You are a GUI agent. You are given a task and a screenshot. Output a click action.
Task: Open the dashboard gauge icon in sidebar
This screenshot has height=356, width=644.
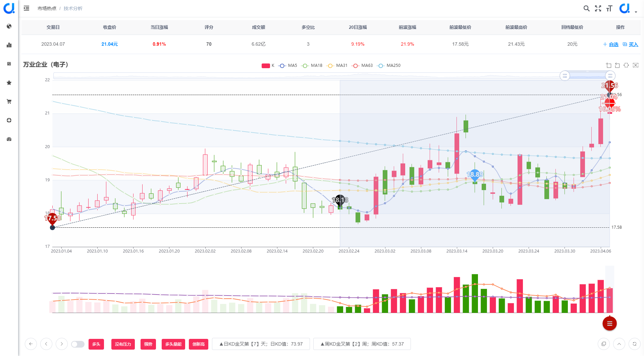(9, 139)
